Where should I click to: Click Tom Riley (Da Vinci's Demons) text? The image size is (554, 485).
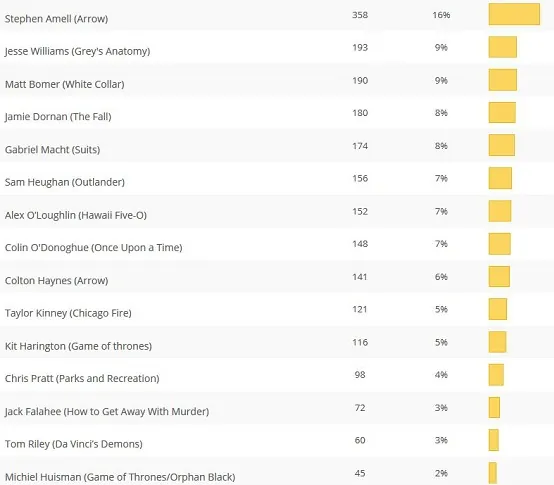[73, 444]
